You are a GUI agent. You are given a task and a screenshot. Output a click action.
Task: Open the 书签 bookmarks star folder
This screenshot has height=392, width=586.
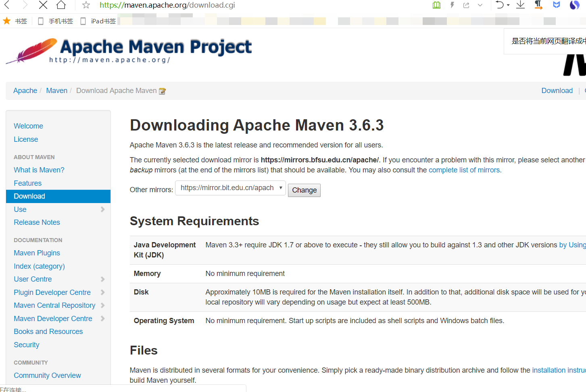15,21
